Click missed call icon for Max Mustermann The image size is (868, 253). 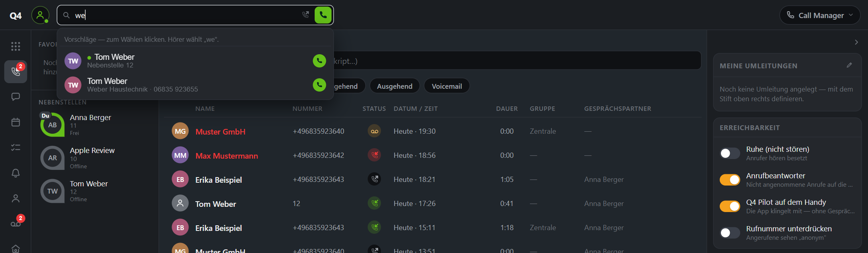click(375, 155)
